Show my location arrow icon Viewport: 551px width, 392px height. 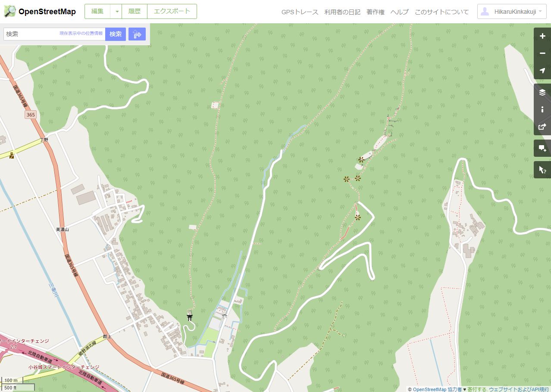542,71
